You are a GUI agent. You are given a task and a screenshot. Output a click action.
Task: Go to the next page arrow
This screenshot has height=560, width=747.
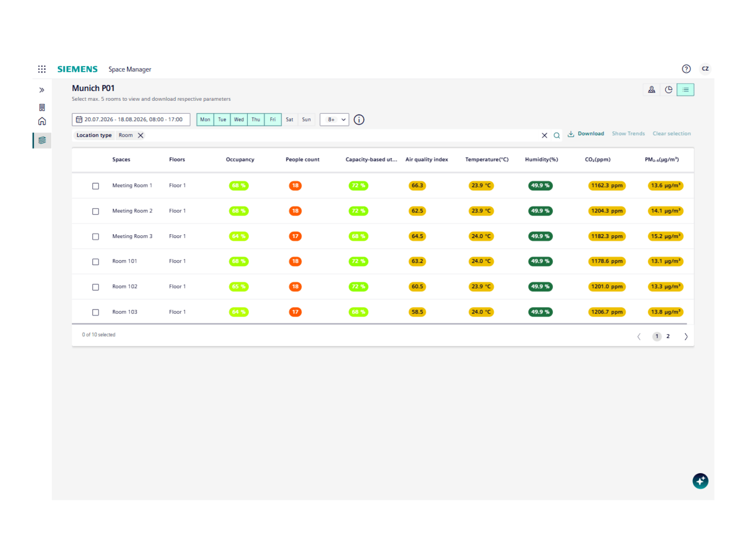[x=686, y=336]
